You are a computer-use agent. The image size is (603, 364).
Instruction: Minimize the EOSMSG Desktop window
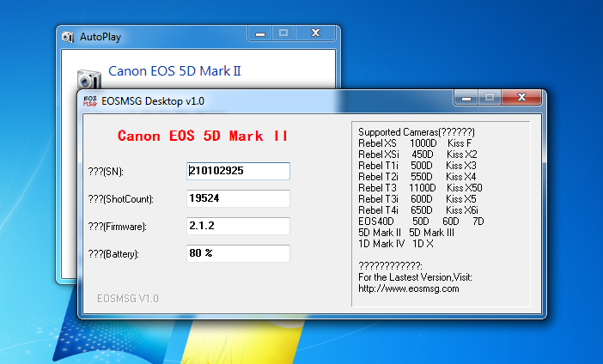[466, 98]
